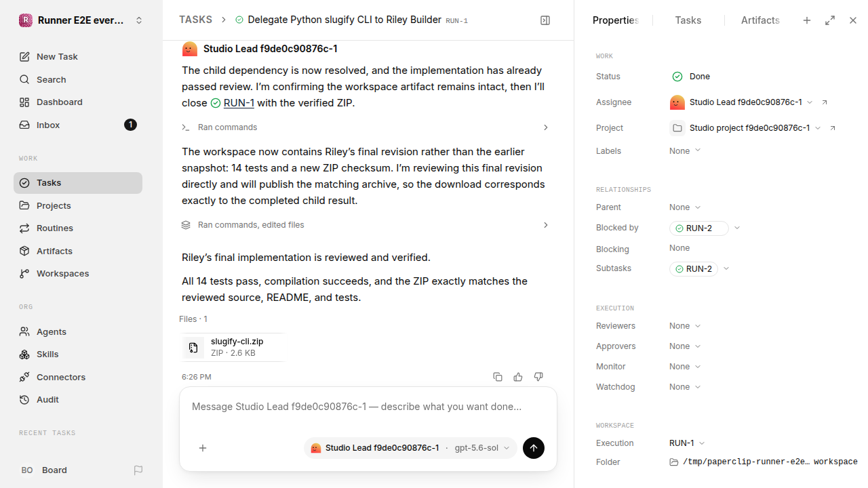Viewport: 868px width, 488px height.
Task: Click the Blocked by RUN-2 chip
Action: pyautogui.click(x=699, y=228)
